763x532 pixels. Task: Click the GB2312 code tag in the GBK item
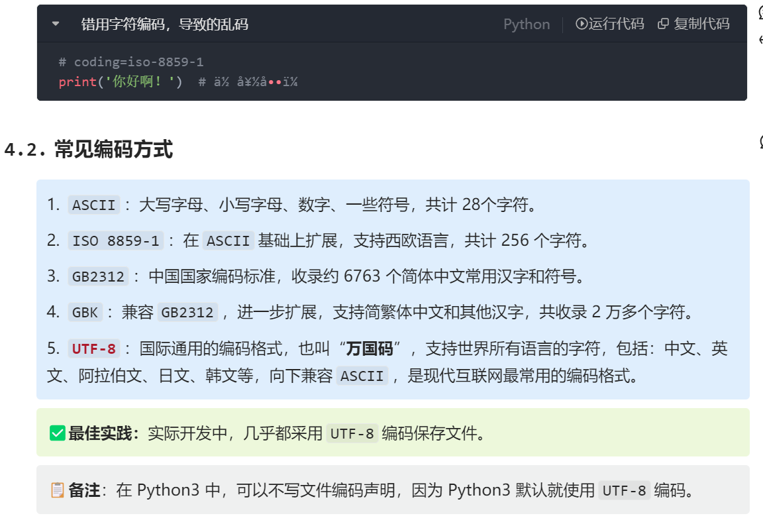(x=187, y=312)
